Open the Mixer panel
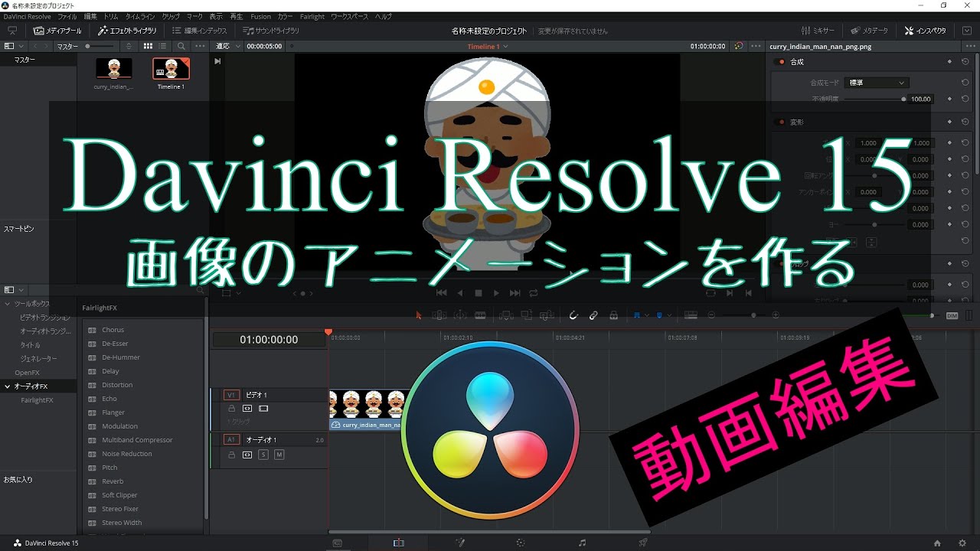Viewport: 980px width, 551px height. tap(818, 31)
